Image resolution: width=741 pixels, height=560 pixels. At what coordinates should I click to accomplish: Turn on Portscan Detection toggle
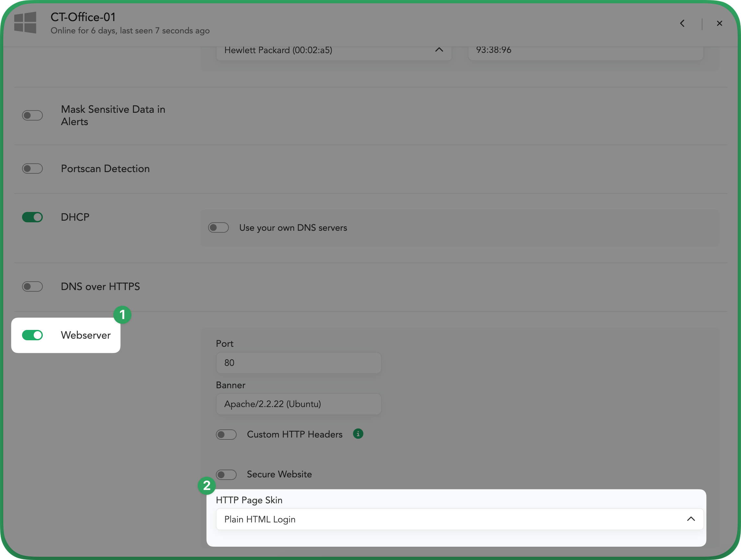32,169
